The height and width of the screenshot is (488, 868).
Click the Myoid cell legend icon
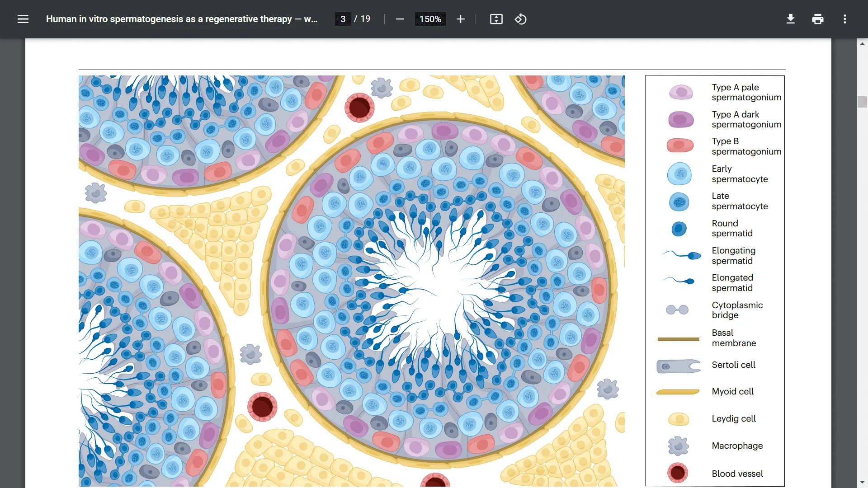tap(678, 392)
